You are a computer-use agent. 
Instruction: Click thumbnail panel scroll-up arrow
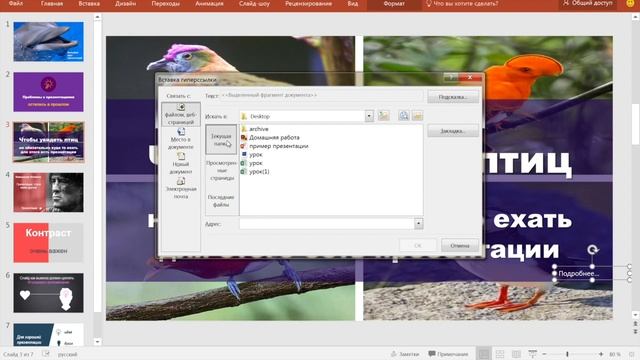[x=97, y=17]
